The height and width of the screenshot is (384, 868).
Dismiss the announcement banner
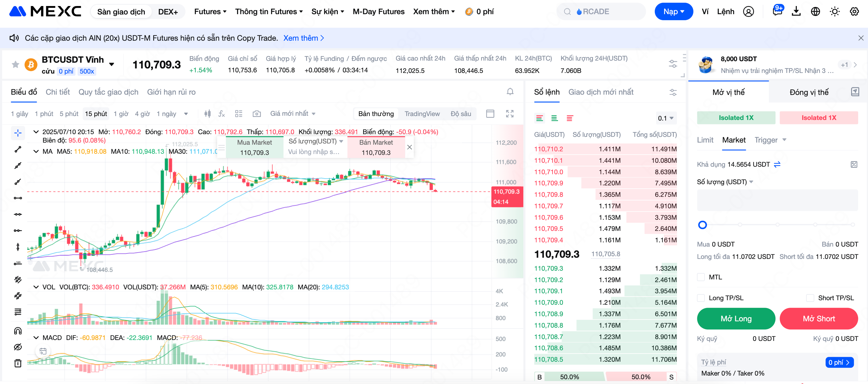pyautogui.click(x=860, y=38)
